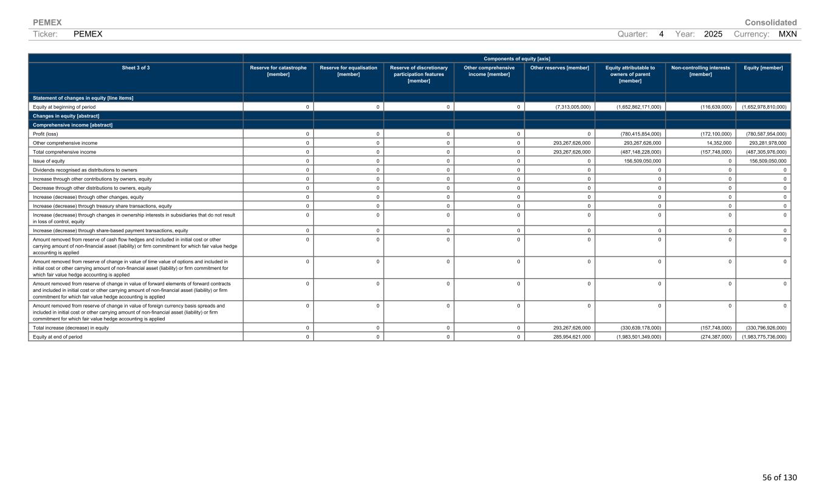Click the 'Components of equity [axis]' header

[x=517, y=58]
